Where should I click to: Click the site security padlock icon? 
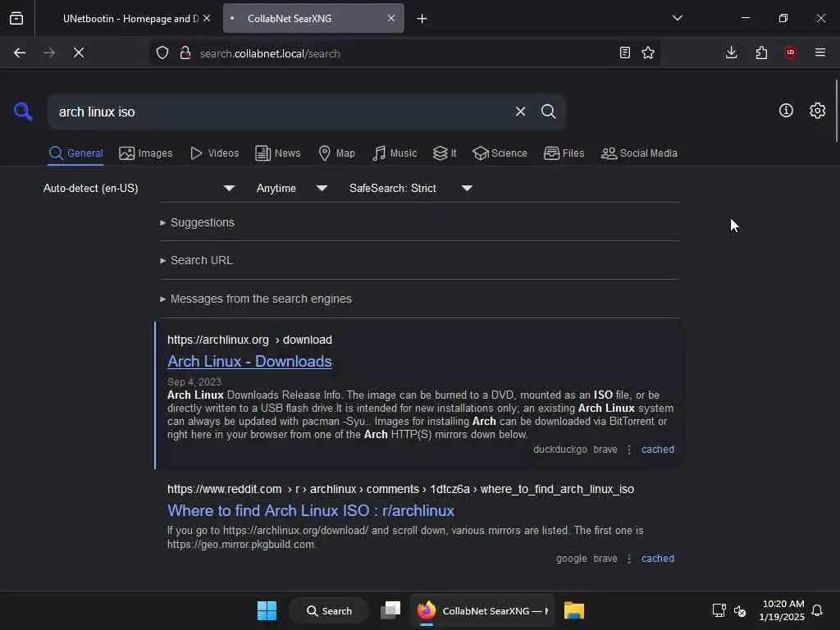(185, 52)
